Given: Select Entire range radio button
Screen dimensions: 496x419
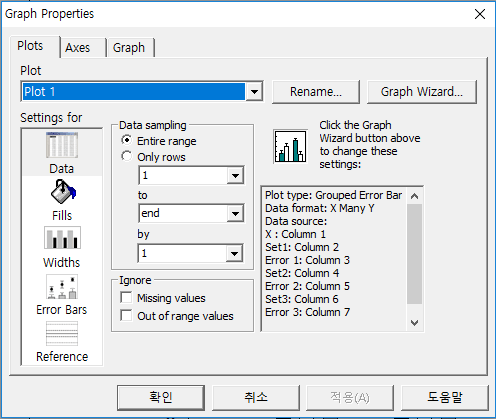Looking at the screenshot, I should click(127, 140).
